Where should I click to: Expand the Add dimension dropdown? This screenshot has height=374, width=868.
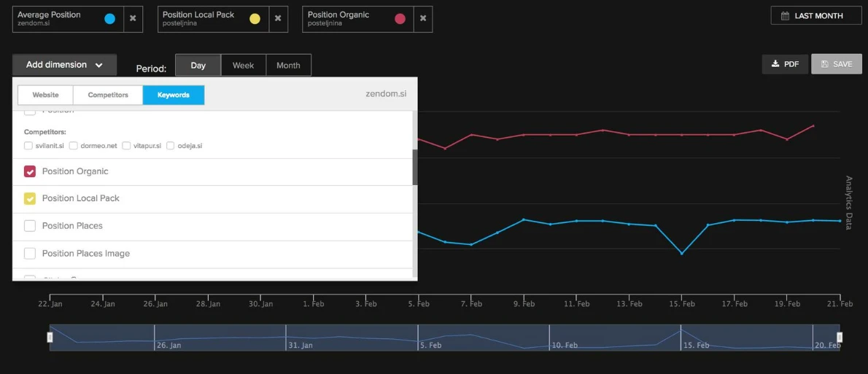click(64, 65)
